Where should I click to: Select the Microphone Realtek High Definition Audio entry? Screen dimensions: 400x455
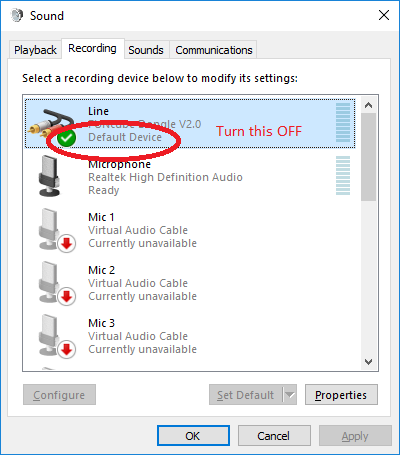point(190,177)
